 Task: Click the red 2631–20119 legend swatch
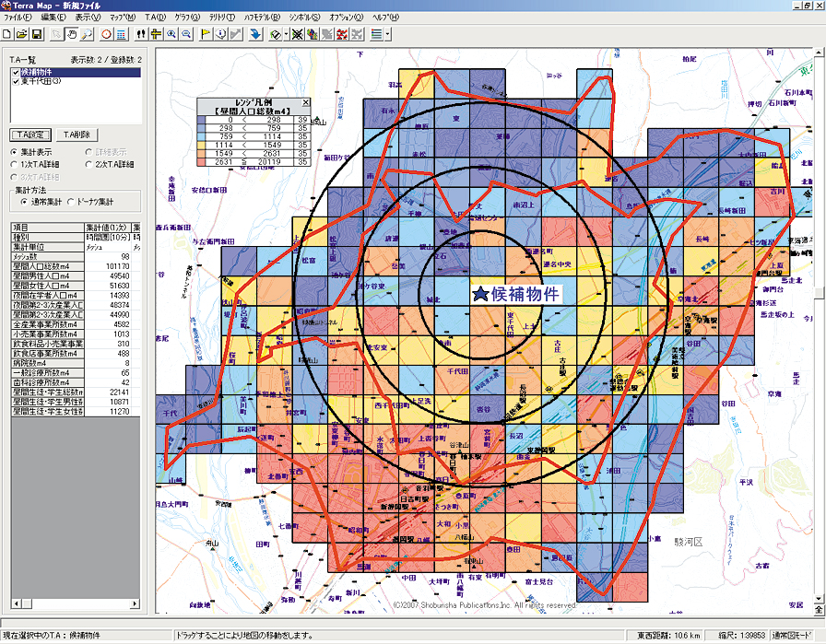tap(201, 161)
